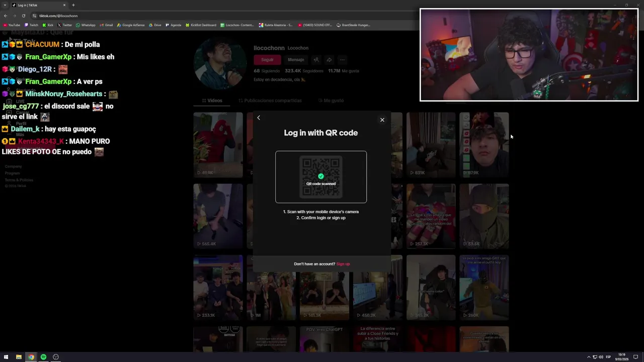Click the 323.4K Seguidores count
644x362 pixels.
click(x=304, y=71)
